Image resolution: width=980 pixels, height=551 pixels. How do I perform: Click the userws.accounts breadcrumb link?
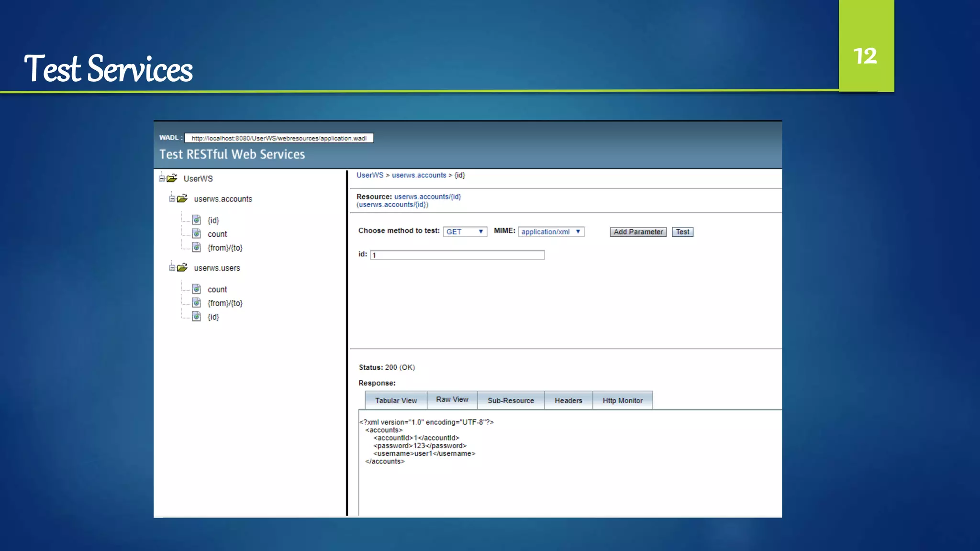click(419, 176)
